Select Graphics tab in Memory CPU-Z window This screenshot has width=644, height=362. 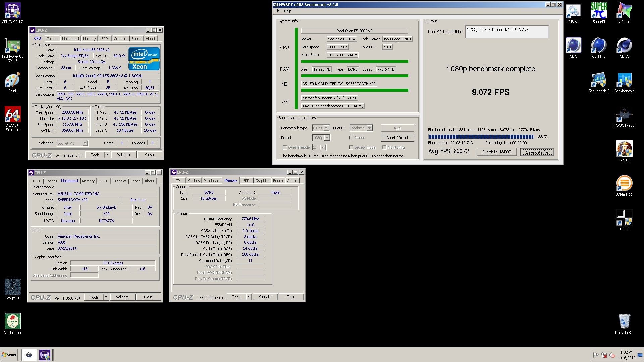(x=262, y=181)
